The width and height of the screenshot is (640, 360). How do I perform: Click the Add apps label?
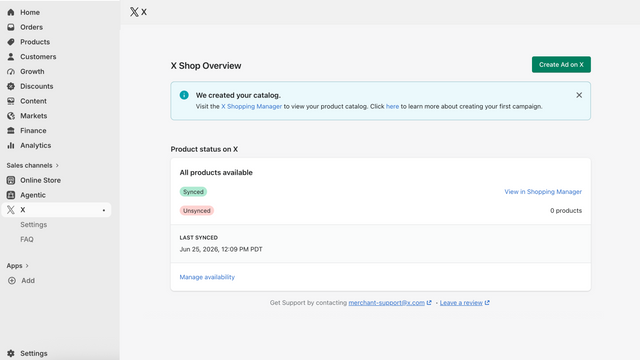point(28,280)
